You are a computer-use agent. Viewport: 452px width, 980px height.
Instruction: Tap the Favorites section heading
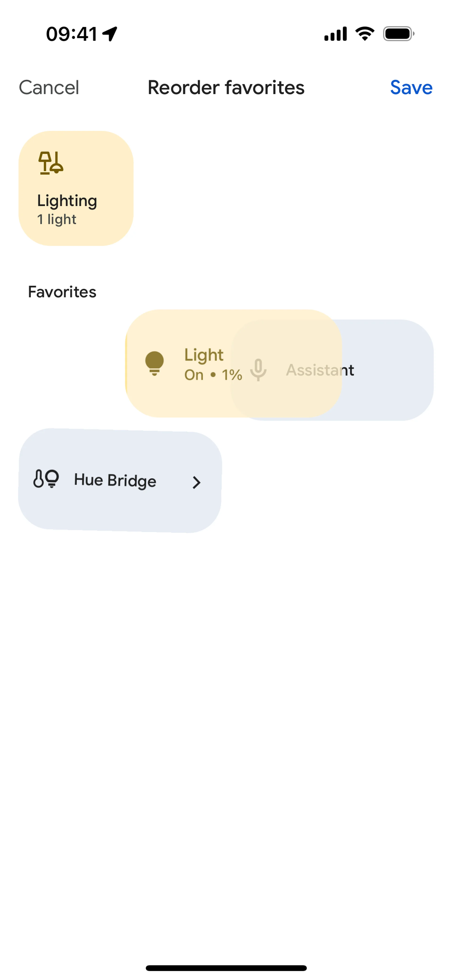62,292
